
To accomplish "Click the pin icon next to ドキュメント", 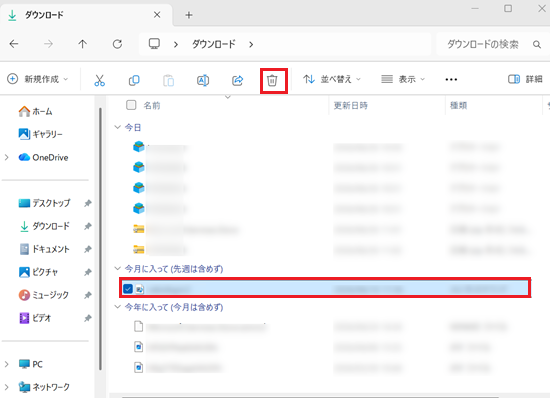I will [x=88, y=249].
